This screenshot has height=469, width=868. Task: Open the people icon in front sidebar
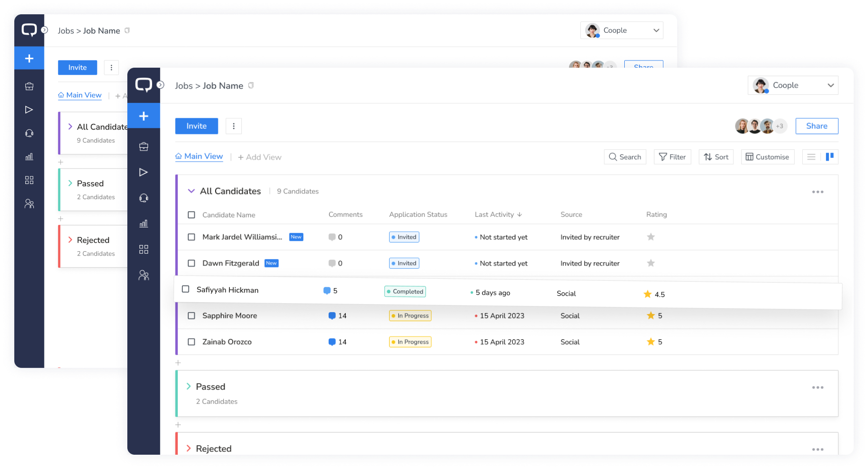point(144,275)
